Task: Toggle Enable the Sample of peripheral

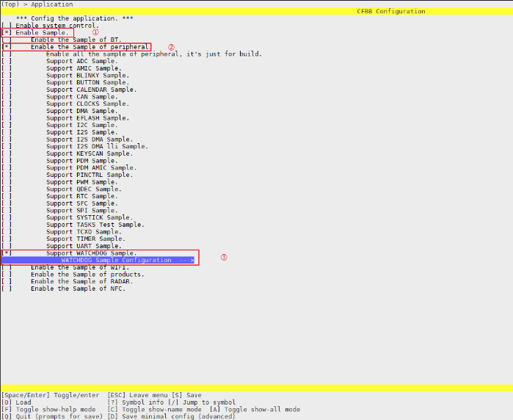Action: (x=7, y=47)
